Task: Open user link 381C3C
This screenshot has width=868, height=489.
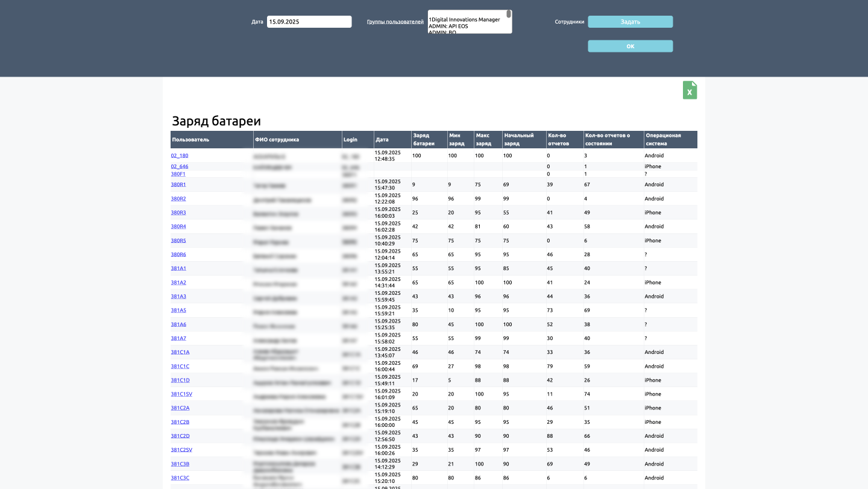Action: pyautogui.click(x=180, y=478)
